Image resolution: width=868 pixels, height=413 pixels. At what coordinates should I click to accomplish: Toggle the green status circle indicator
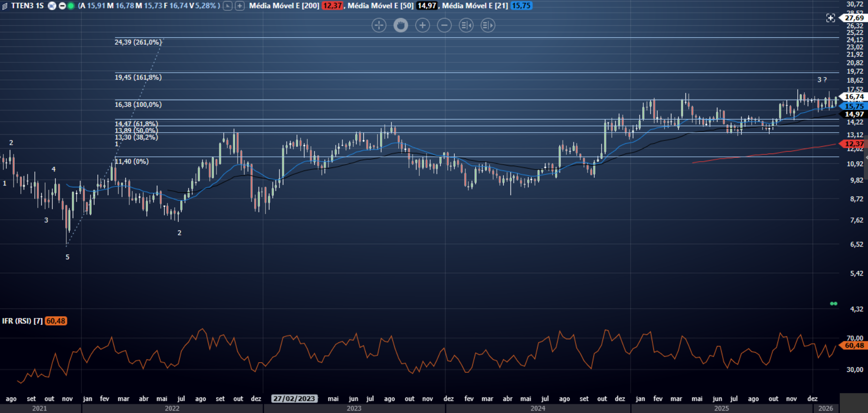point(71,6)
